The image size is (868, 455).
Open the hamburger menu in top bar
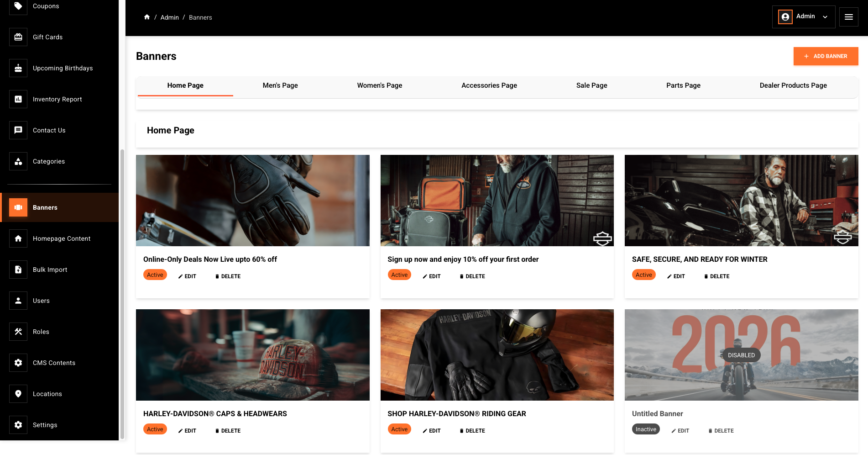pos(848,17)
